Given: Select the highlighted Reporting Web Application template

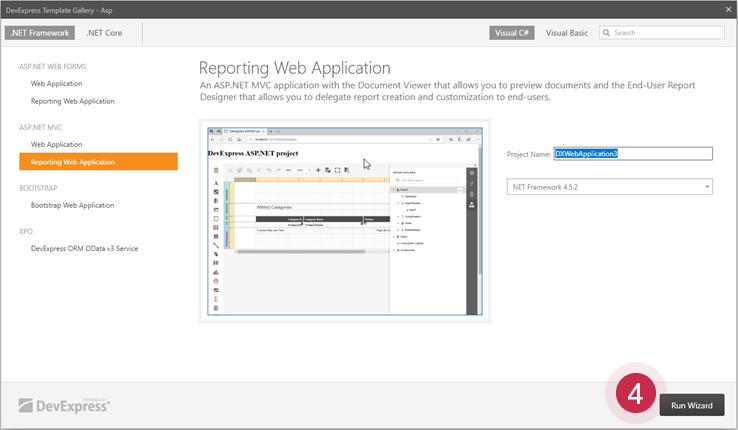Looking at the screenshot, I should coord(98,161).
